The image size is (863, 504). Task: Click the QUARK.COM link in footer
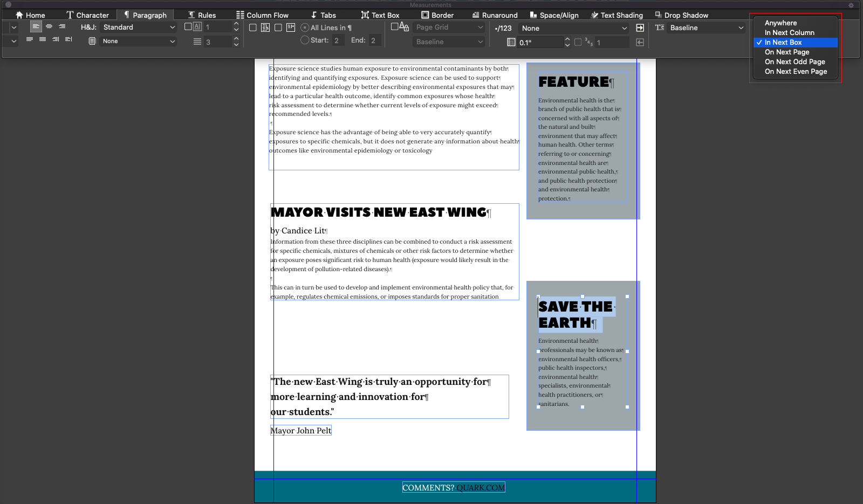[x=481, y=488]
